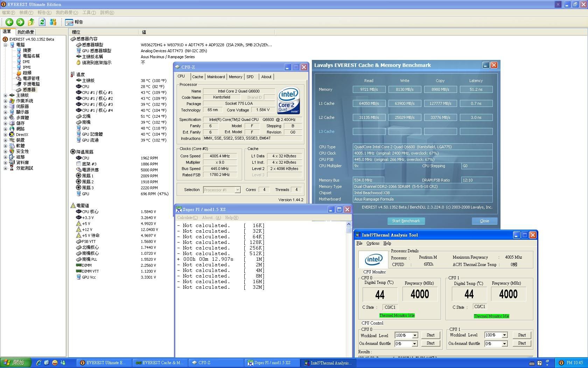Screen dimensions: 588x368
Task: Click Start Benchmark button in EVEREST benchmark
Action: tap(406, 221)
